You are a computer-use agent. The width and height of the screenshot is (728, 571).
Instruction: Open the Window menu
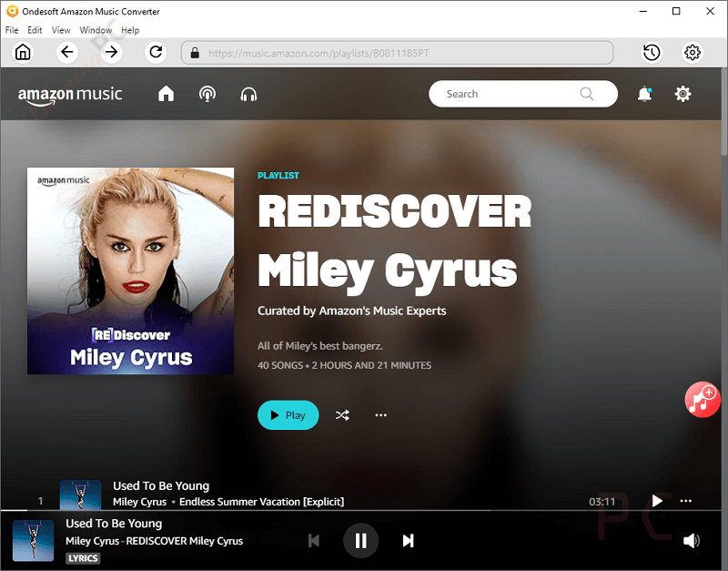(x=96, y=30)
